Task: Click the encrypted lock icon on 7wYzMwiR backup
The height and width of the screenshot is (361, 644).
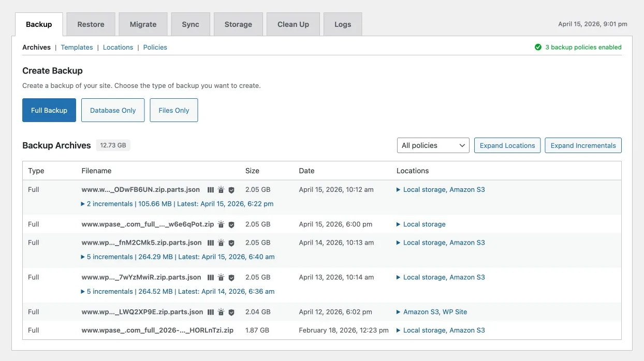Action: point(221,278)
